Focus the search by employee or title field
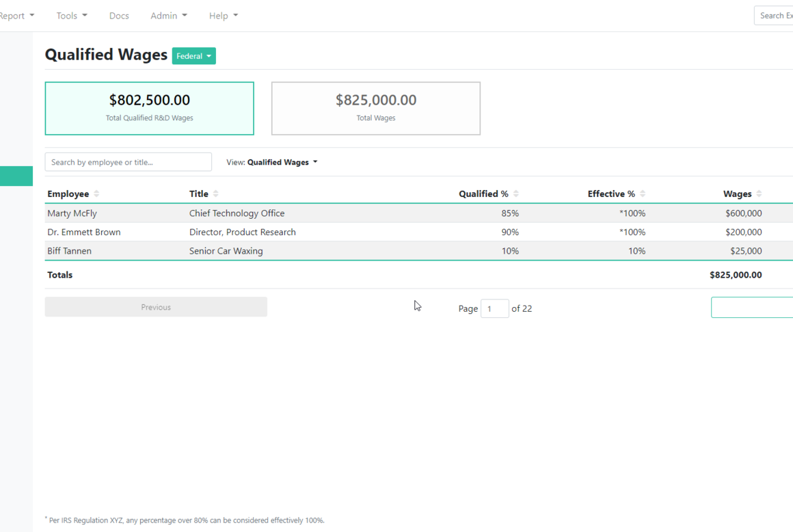 click(x=129, y=162)
